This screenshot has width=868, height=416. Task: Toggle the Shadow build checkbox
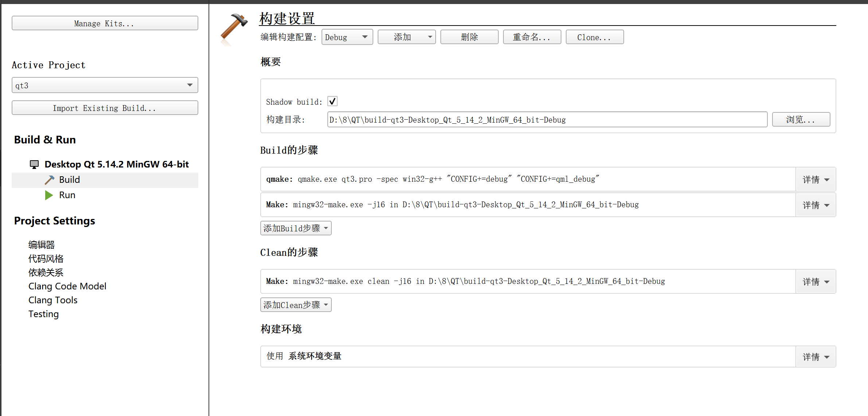(x=332, y=101)
